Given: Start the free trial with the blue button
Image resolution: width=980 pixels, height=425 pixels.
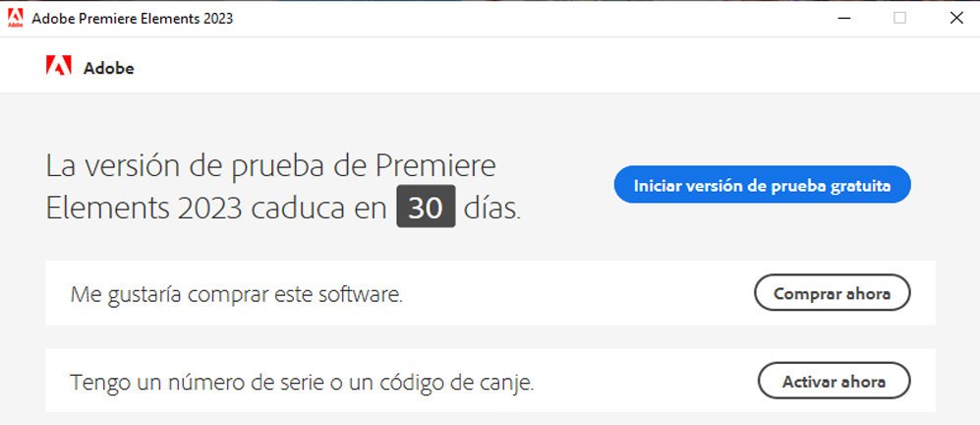Looking at the screenshot, I should point(762,185).
